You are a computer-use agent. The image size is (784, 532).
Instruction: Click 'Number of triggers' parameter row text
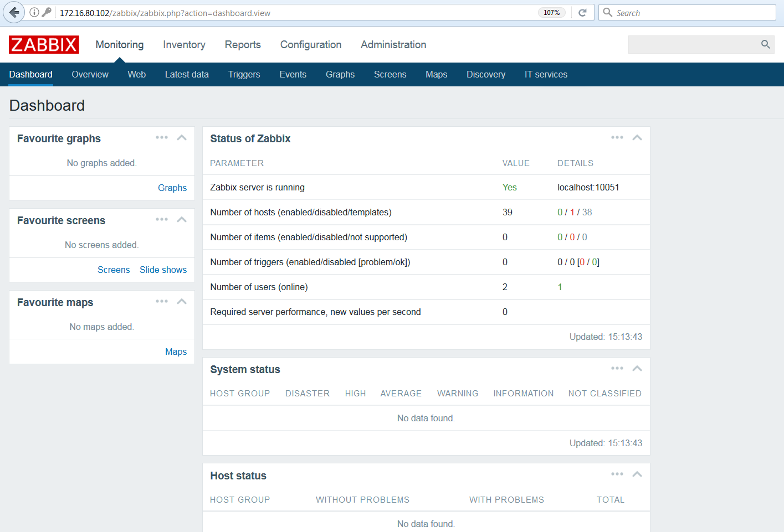310,262
